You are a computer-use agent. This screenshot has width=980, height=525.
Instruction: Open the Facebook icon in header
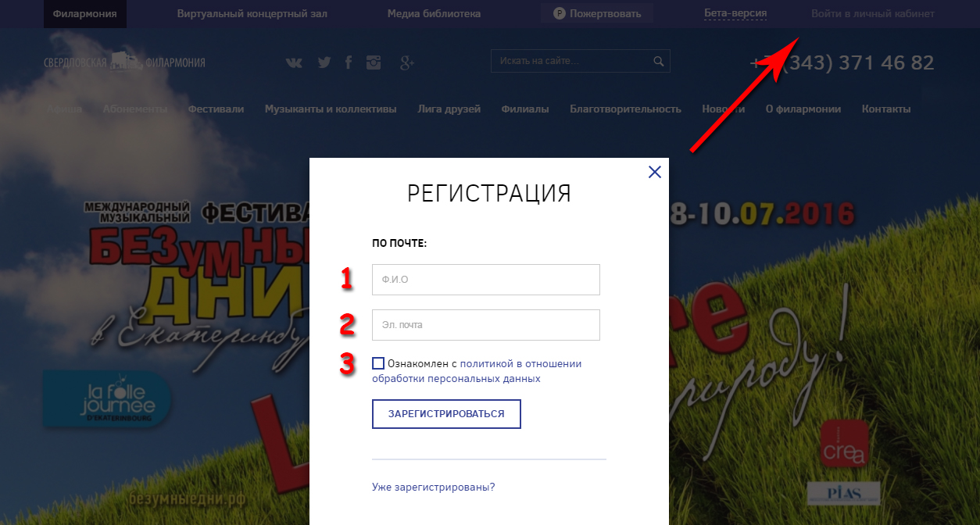349,62
